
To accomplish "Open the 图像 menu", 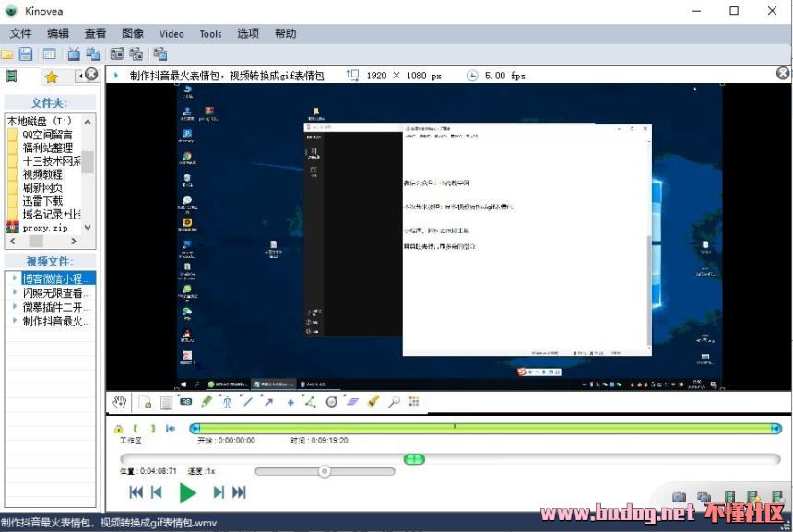I will [x=133, y=34].
